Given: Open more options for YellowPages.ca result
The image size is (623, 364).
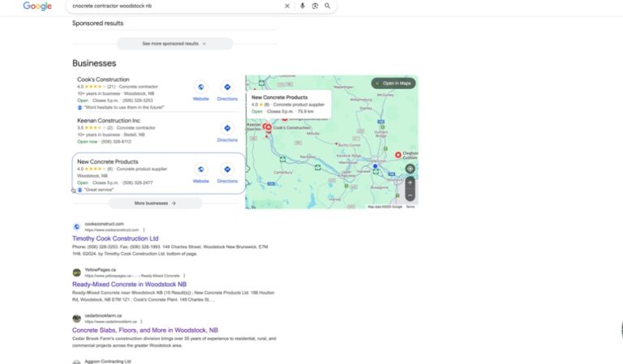Looking at the screenshot, I should tap(184, 276).
